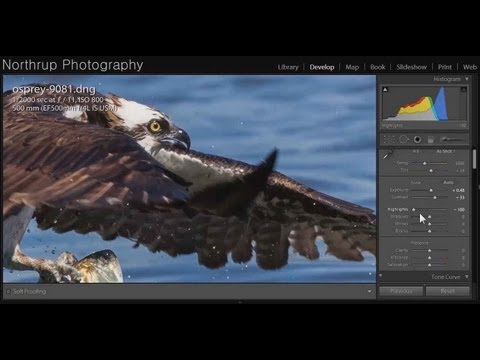
Task: Adjust the Saturation slider
Action: 430,265
